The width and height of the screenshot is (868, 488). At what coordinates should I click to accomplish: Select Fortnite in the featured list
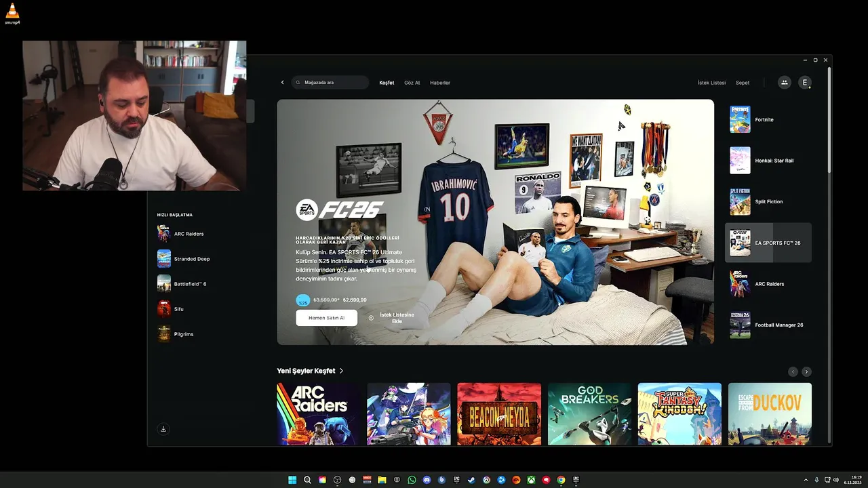tap(768, 119)
